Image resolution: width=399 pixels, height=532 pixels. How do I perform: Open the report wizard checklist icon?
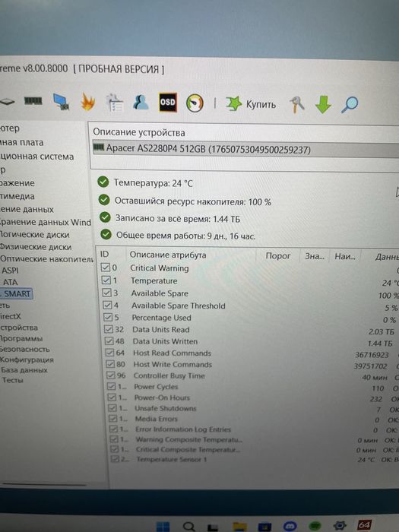[115, 103]
